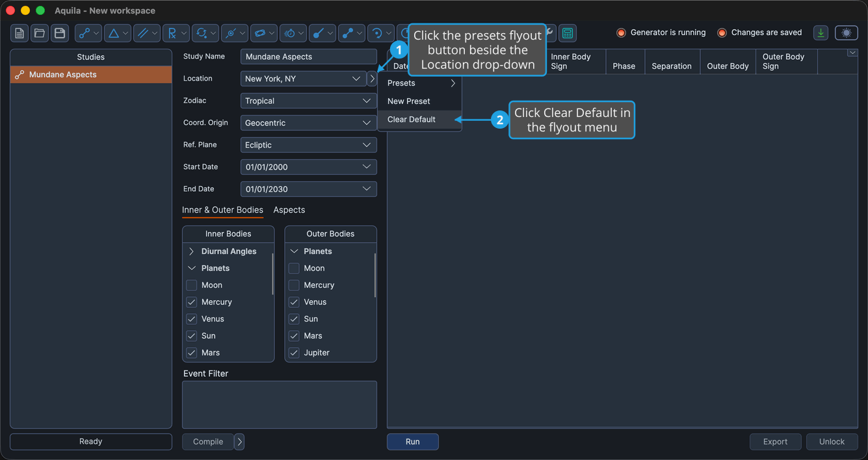The width and height of the screenshot is (868, 460).
Task: Click the presets flyout arrow beside Location
Action: pyautogui.click(x=372, y=79)
